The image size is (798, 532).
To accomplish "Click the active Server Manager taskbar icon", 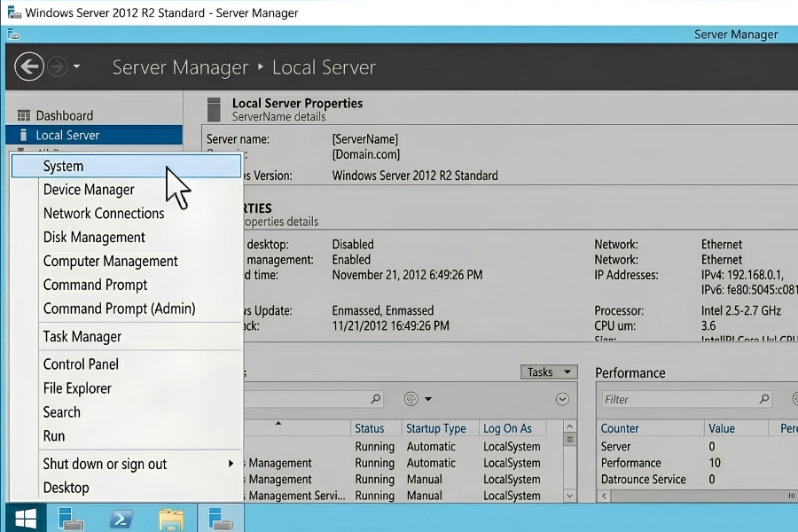I will pyautogui.click(x=221, y=519).
